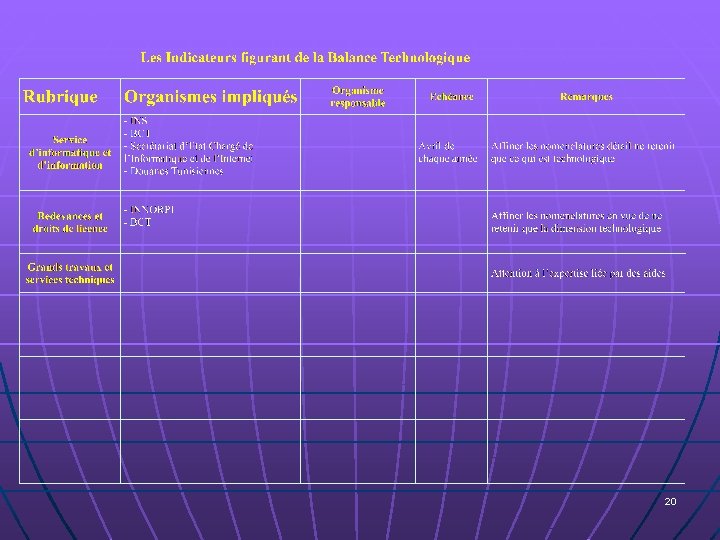Select the 'Grands travaux et services techniques' cell
Viewport: 720px width, 540px height.
click(70, 273)
